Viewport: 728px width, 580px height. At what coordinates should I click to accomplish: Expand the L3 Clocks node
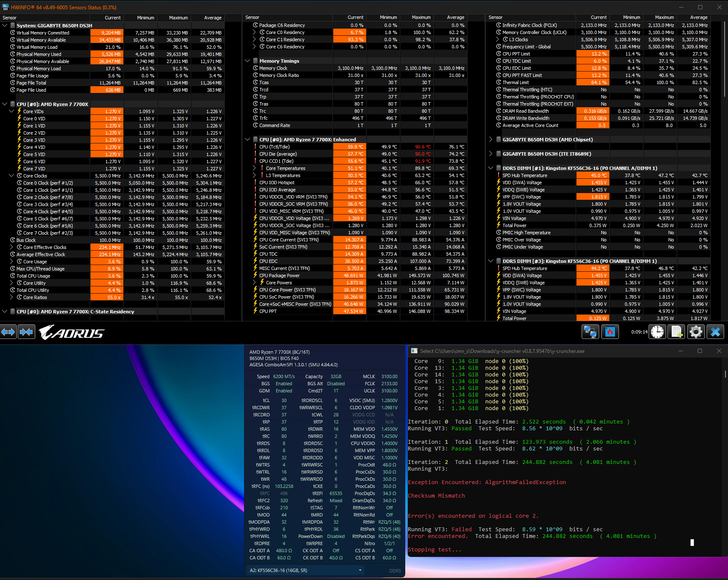click(x=498, y=40)
